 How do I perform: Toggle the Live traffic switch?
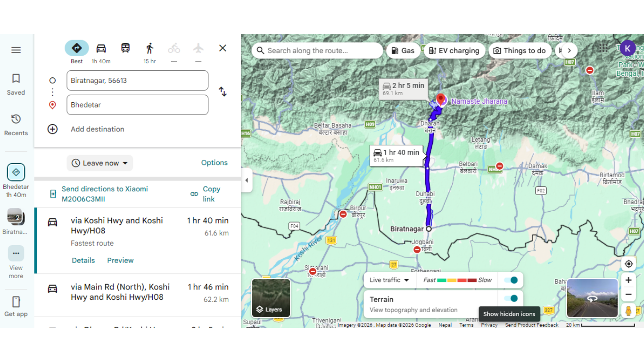pos(511,280)
